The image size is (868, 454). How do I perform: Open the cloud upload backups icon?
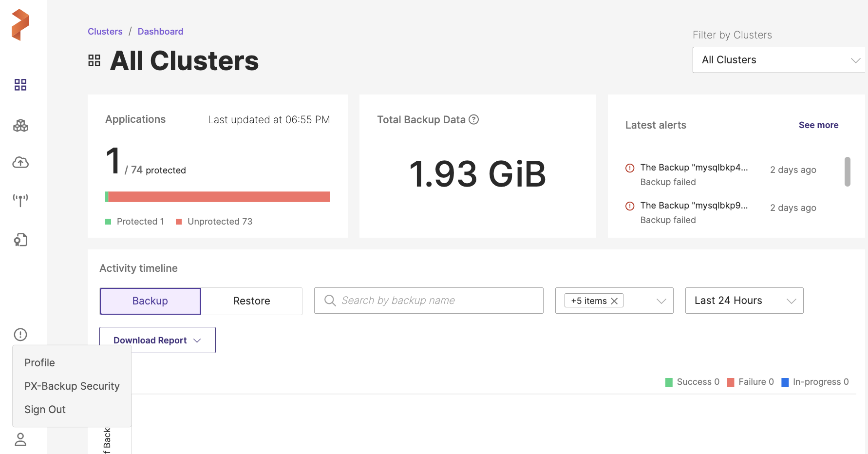[x=20, y=162]
